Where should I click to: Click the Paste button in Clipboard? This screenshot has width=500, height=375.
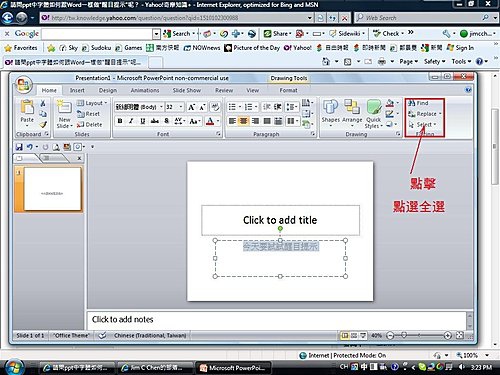pyautogui.click(x=27, y=113)
